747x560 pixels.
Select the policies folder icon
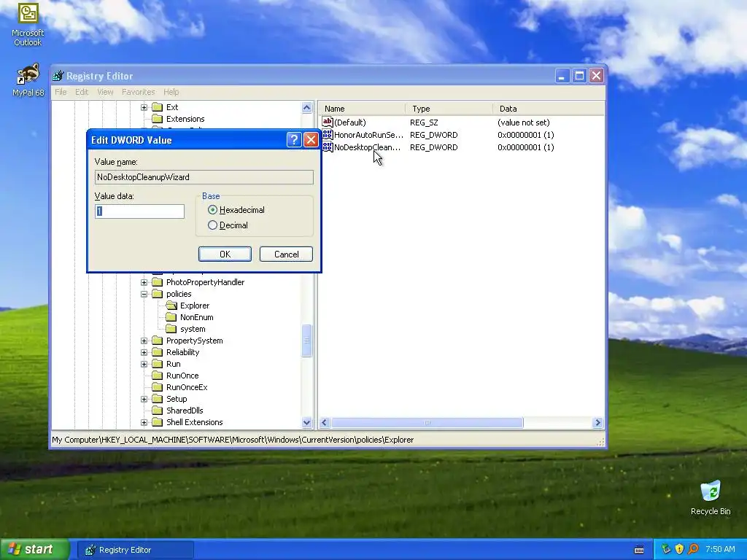[x=158, y=294]
